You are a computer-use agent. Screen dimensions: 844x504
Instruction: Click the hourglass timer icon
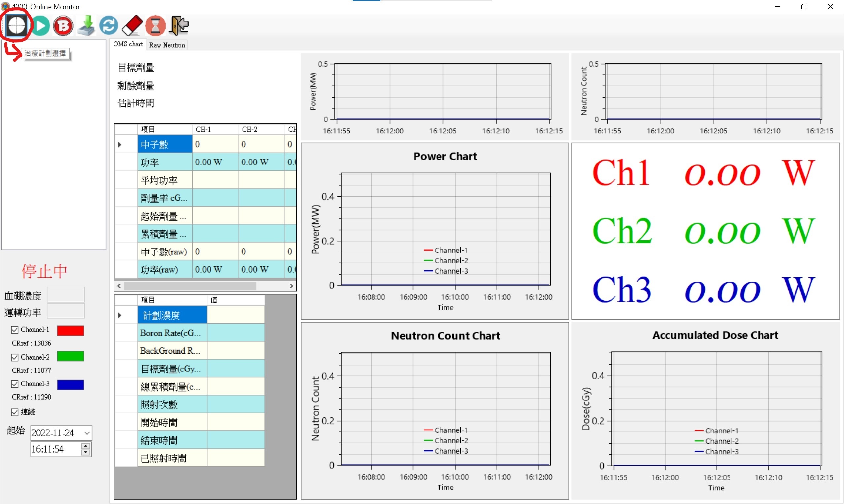(156, 26)
